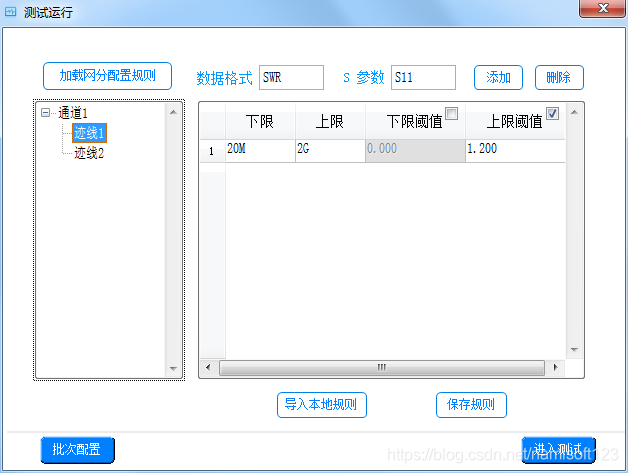Click the table horizontal scroll right arrow
628x473 pixels.
click(555, 367)
